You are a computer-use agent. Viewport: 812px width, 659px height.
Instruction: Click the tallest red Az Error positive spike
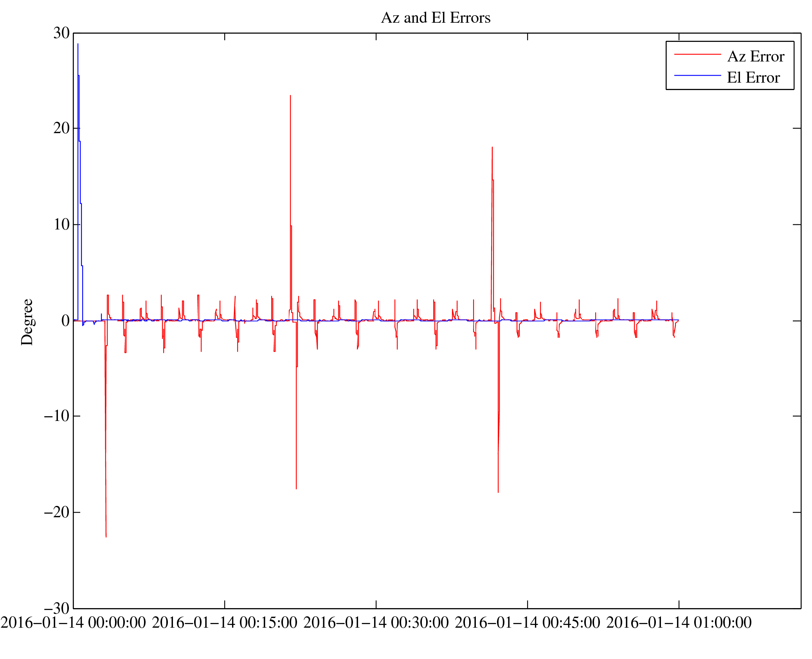coord(290,96)
